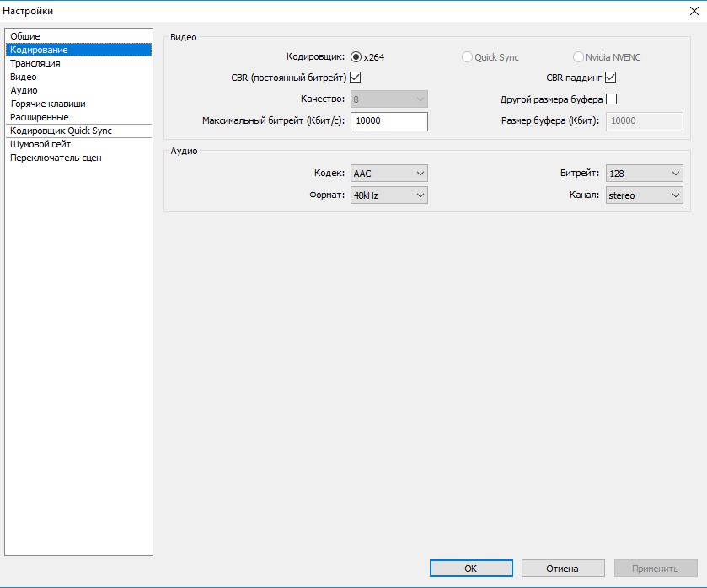Enable the Другой размера буфера checkbox

611,99
